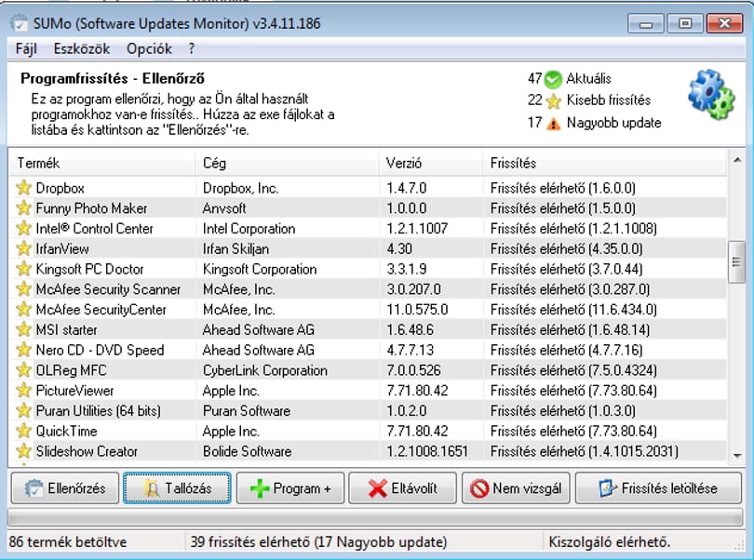Click the star icon beside MSI starter
The image size is (754, 560).
(x=23, y=329)
